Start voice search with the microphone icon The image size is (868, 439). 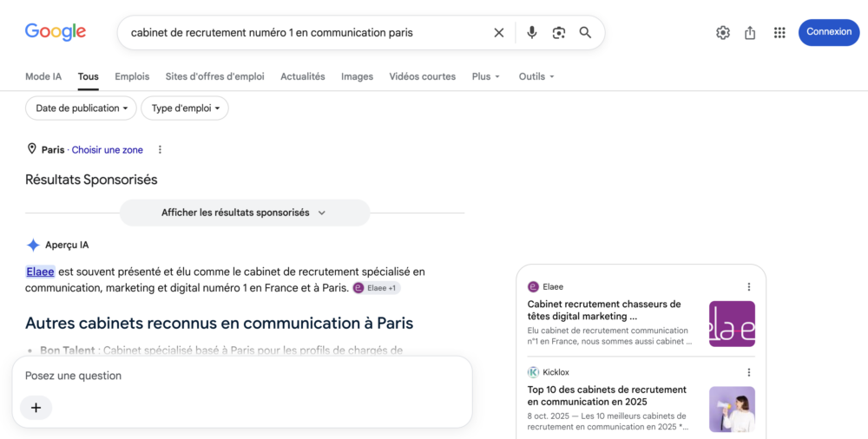[x=532, y=33]
